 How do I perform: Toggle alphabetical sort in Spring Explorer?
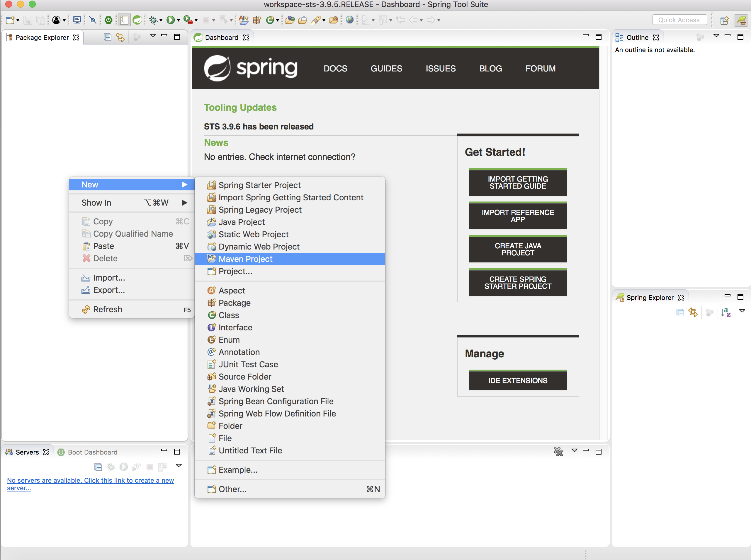(x=725, y=312)
